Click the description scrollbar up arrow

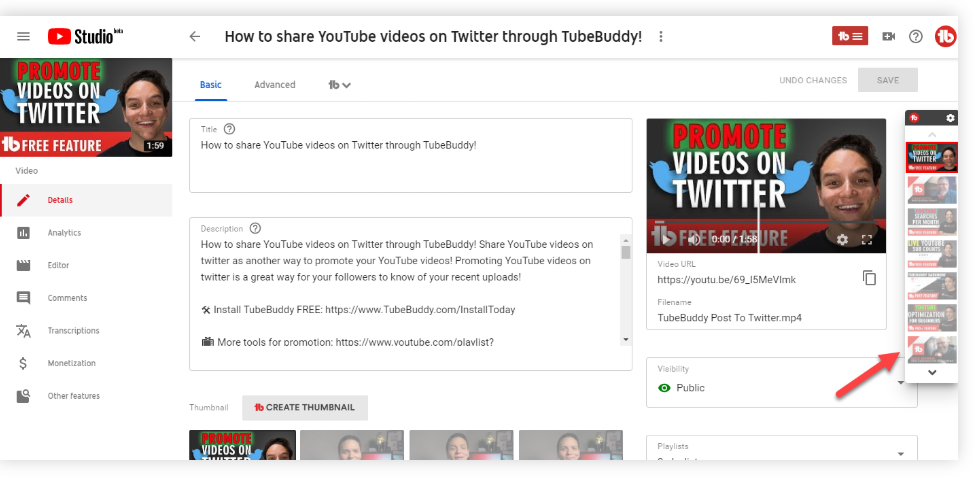626,241
